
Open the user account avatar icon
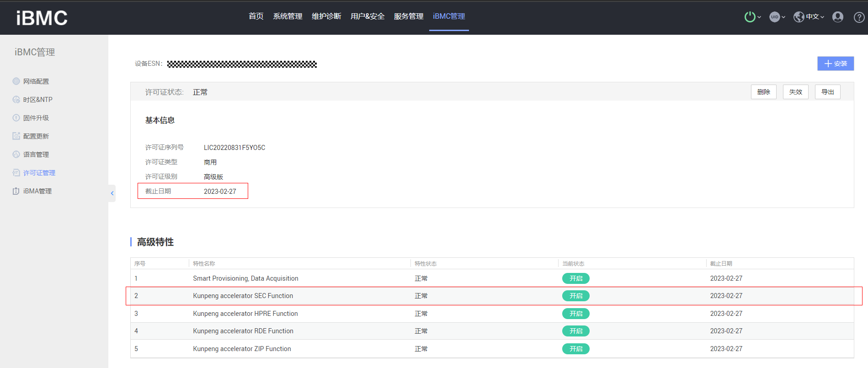(x=838, y=17)
